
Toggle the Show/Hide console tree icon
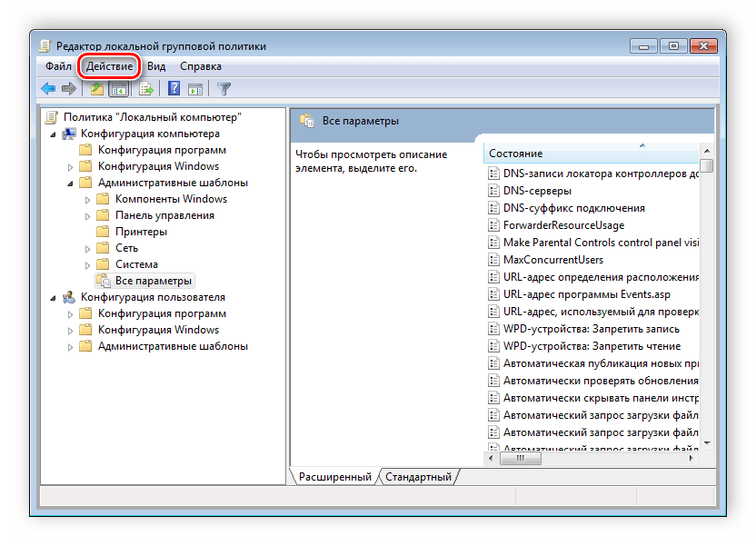point(119,89)
